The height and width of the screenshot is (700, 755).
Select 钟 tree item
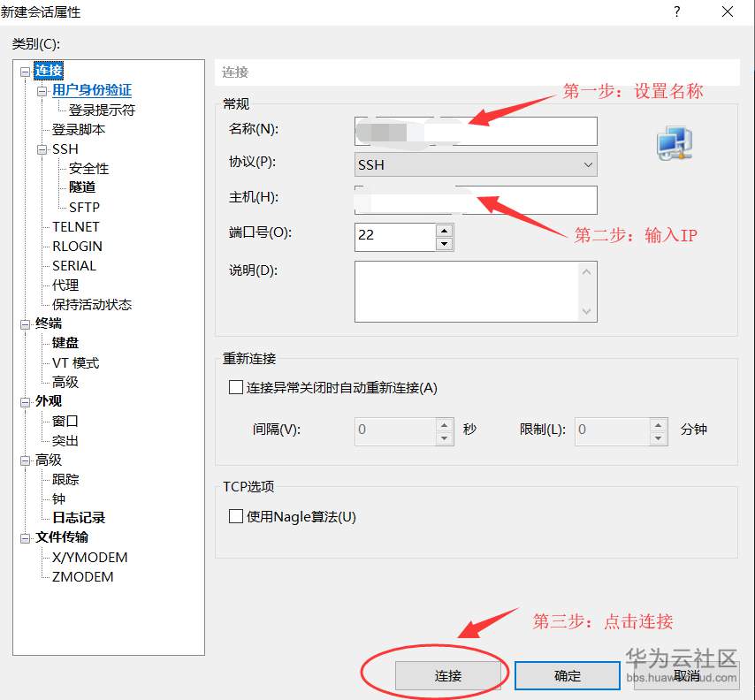58,498
